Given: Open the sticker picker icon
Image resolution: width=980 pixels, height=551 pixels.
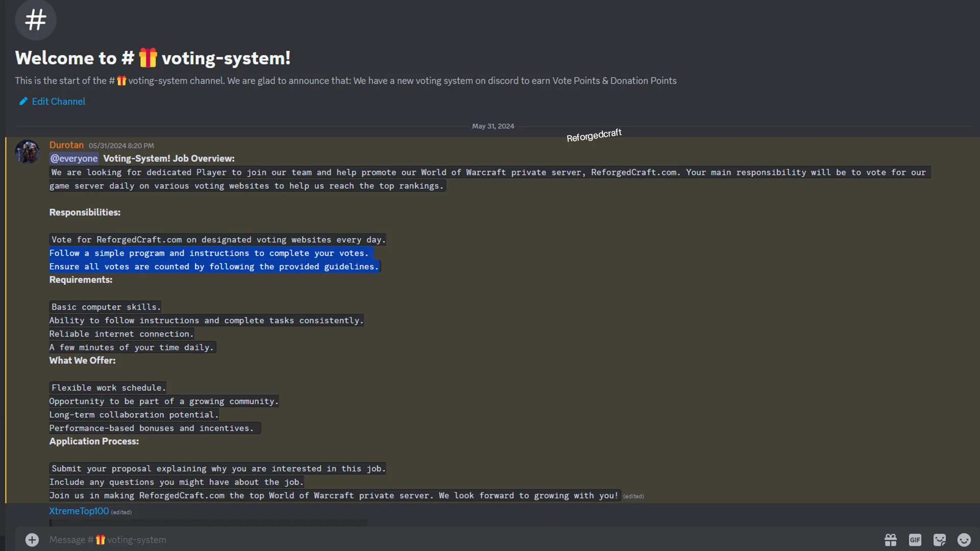Looking at the screenshot, I should click(x=940, y=540).
